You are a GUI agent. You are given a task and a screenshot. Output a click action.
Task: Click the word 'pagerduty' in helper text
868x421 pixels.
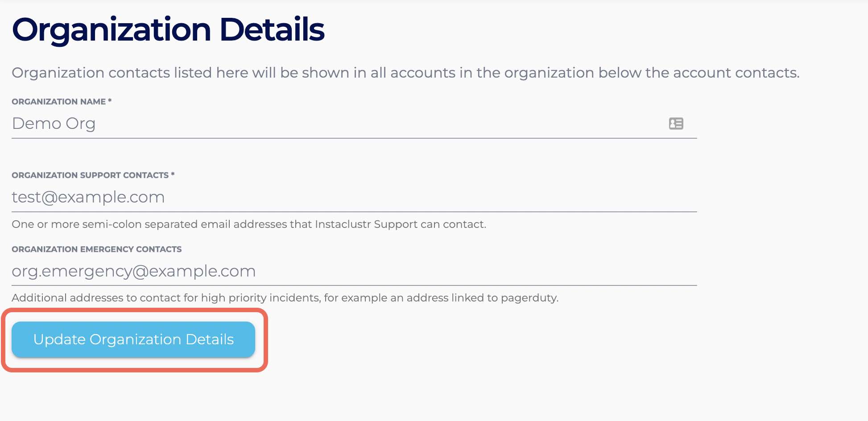tap(529, 298)
